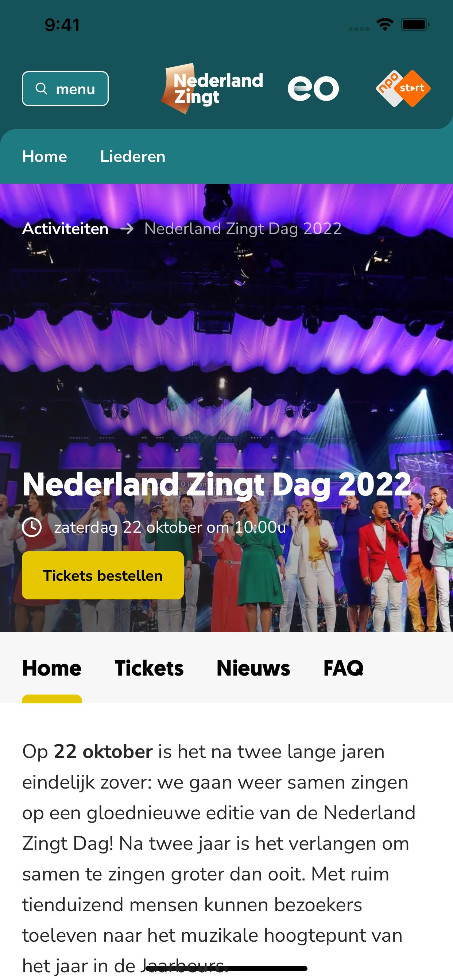The height and width of the screenshot is (980, 453).
Task: Tap the Nederland Zingt logo
Action: tap(212, 89)
